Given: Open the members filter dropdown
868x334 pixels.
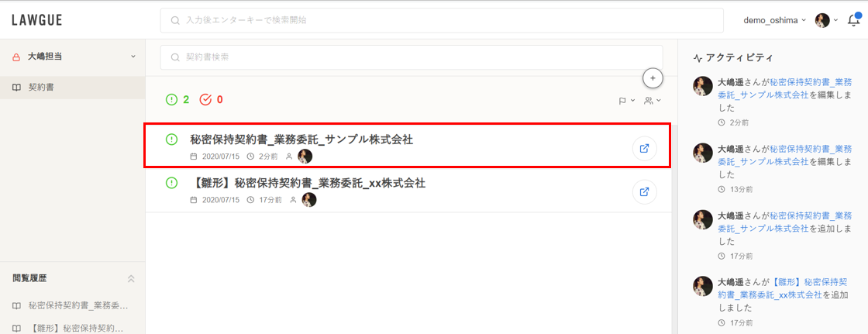Looking at the screenshot, I should (x=653, y=101).
